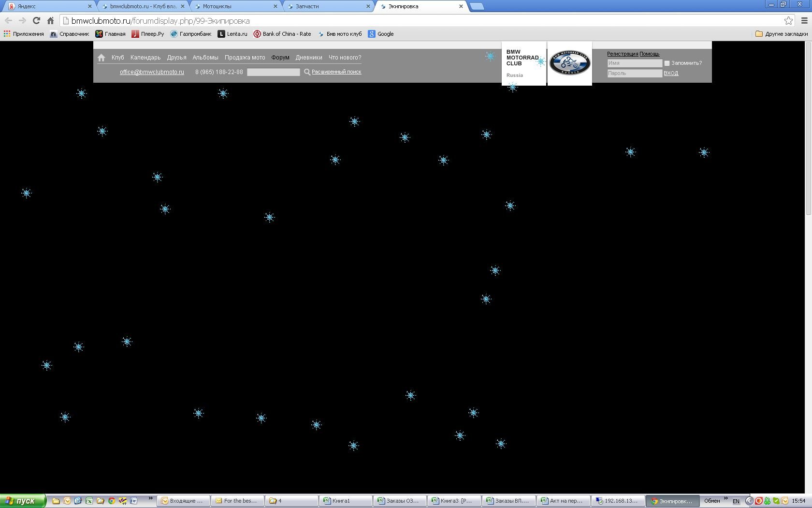812x508 pixels.
Task: Open the Lenta.ru bookmark
Action: click(x=232, y=34)
